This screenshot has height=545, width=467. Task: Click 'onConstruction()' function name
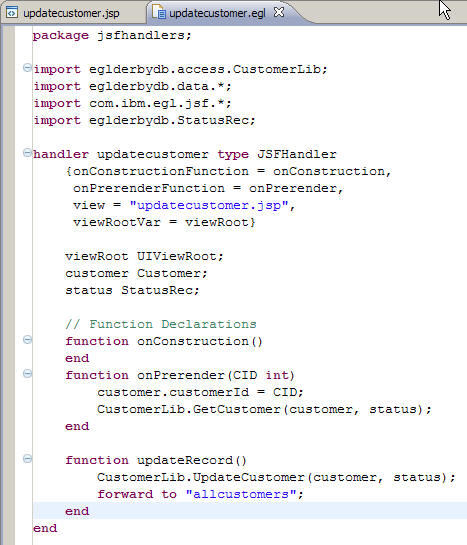(x=200, y=341)
